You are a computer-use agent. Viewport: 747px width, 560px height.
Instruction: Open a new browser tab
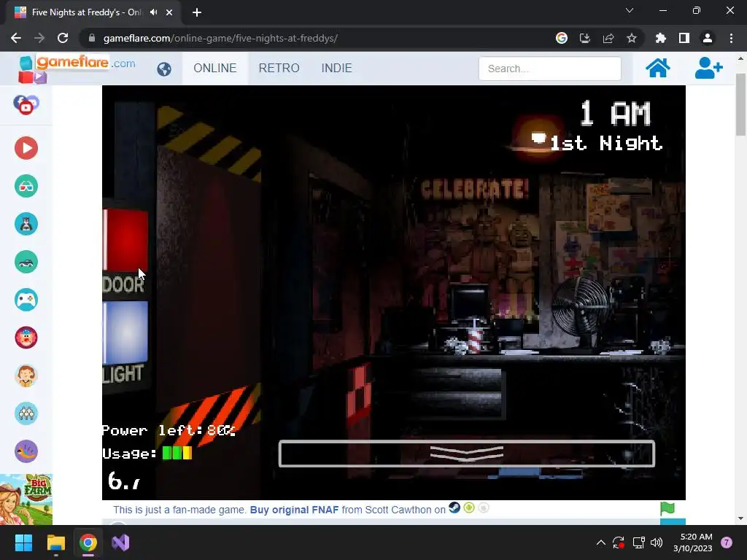(197, 12)
